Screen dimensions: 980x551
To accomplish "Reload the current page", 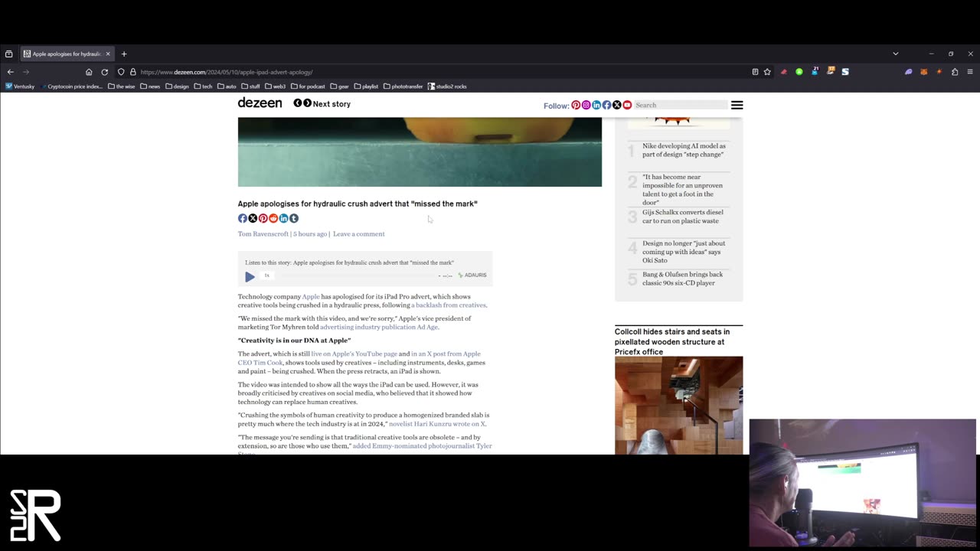I will coord(104,72).
